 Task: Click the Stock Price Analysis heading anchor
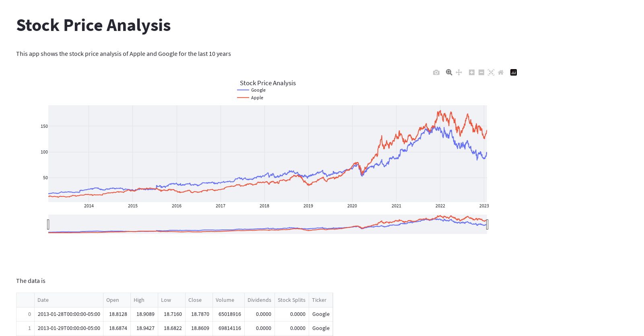coord(93,25)
